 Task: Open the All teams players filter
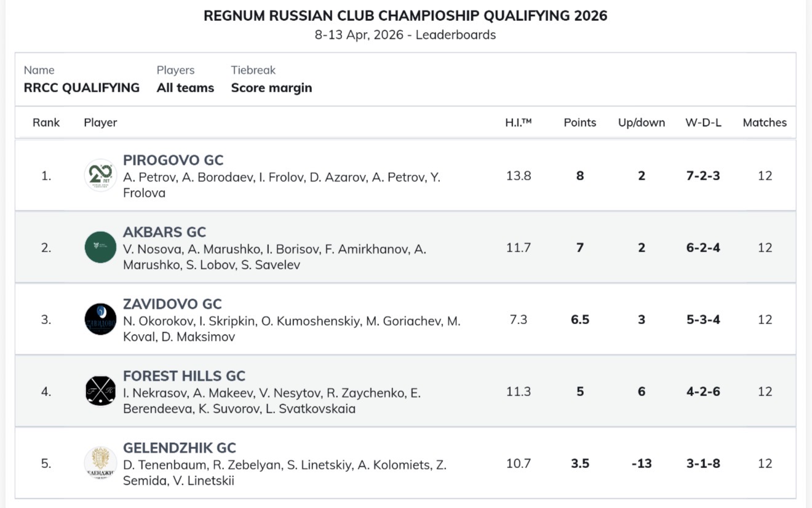pyautogui.click(x=185, y=88)
